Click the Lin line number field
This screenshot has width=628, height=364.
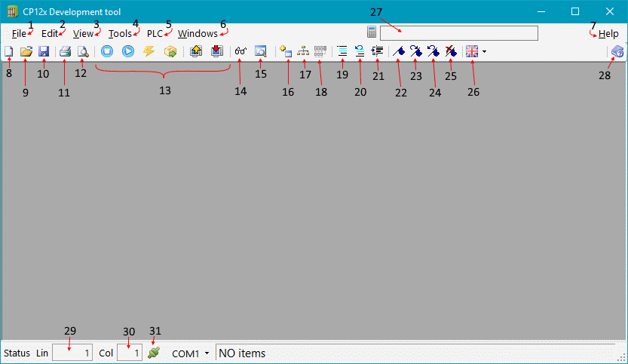point(72,353)
